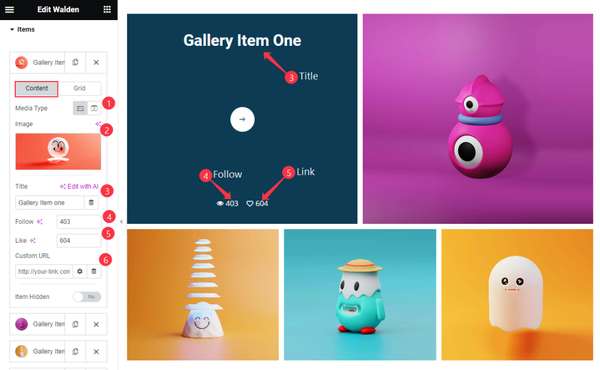The height and width of the screenshot is (370, 600).
Task: Duplicate the first Gallery Item
Action: click(x=75, y=62)
